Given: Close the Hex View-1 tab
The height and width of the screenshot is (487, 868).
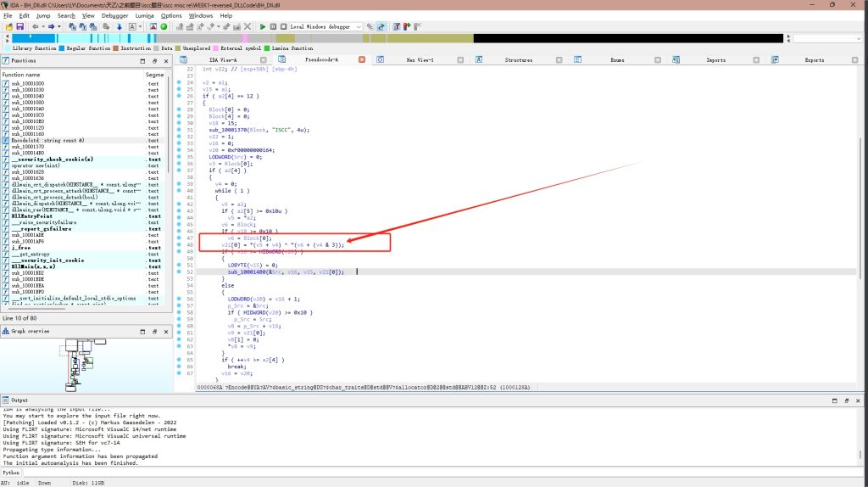Looking at the screenshot, I should pyautogui.click(x=460, y=60).
